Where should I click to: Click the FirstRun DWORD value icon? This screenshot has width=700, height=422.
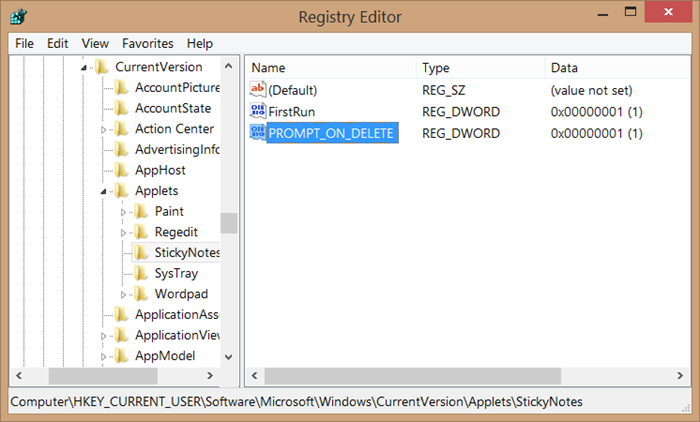pyautogui.click(x=258, y=111)
